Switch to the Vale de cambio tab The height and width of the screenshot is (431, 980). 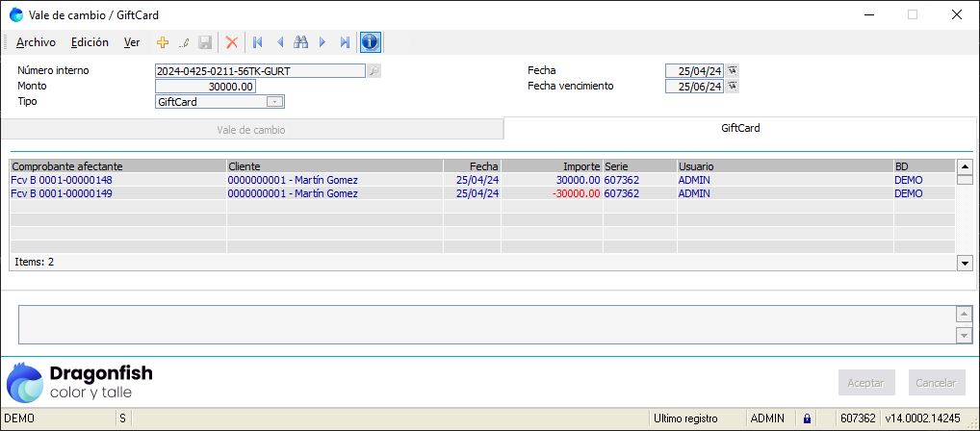tap(251, 129)
